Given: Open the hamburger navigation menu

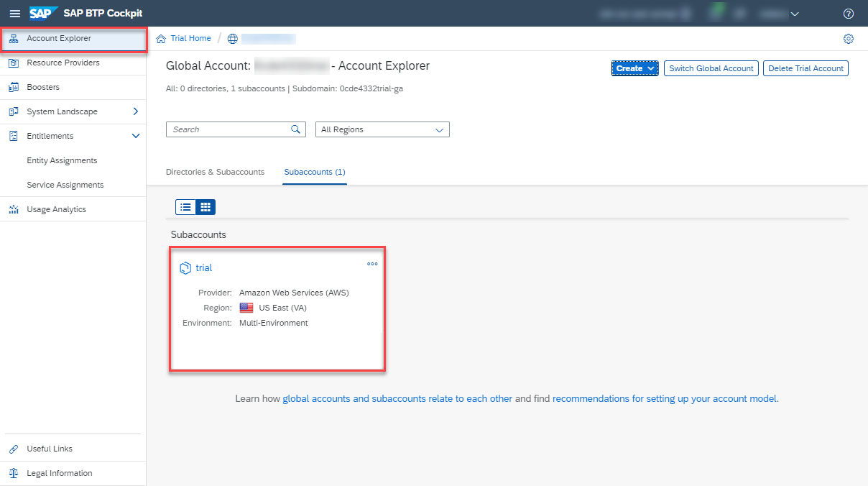Looking at the screenshot, I should 14,14.
